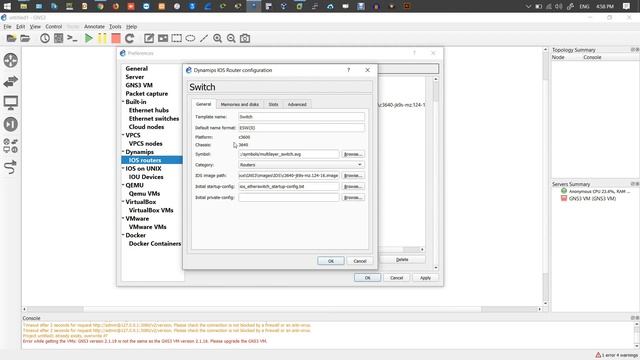The height and width of the screenshot is (360, 640).
Task: Select the Draw rectangle tool
Action: tap(177, 38)
